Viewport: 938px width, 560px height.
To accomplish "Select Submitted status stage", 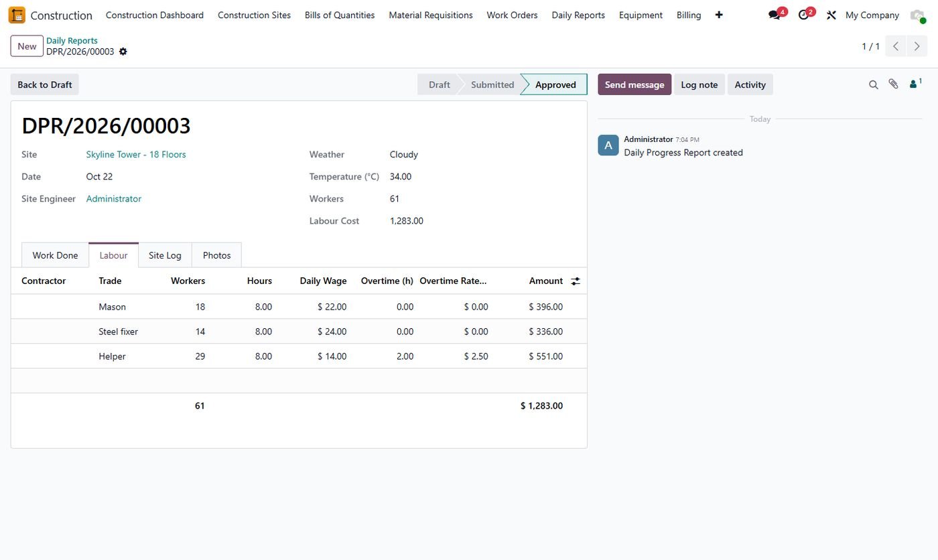I will [x=492, y=84].
